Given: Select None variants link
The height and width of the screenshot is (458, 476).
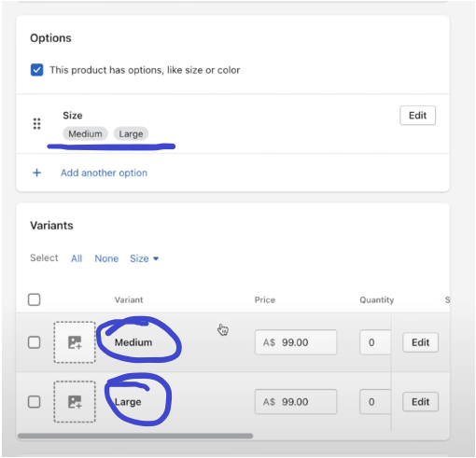Looking at the screenshot, I should click(x=106, y=258).
